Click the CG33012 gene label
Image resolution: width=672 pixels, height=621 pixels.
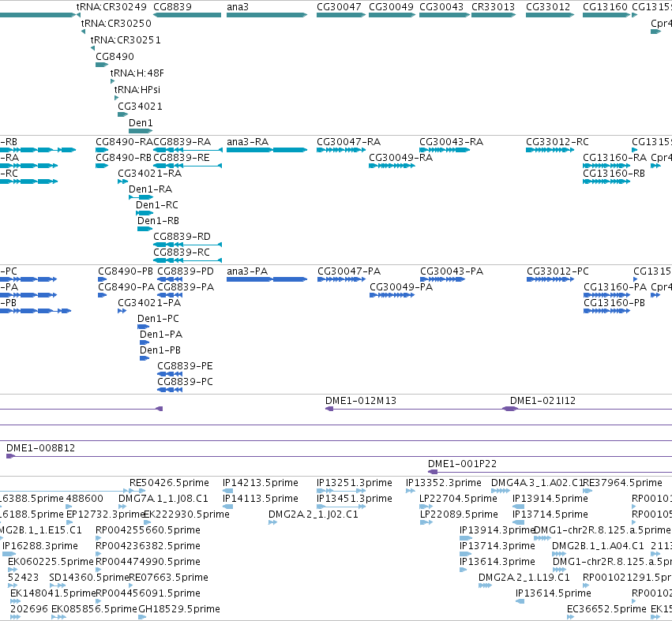coord(548,7)
